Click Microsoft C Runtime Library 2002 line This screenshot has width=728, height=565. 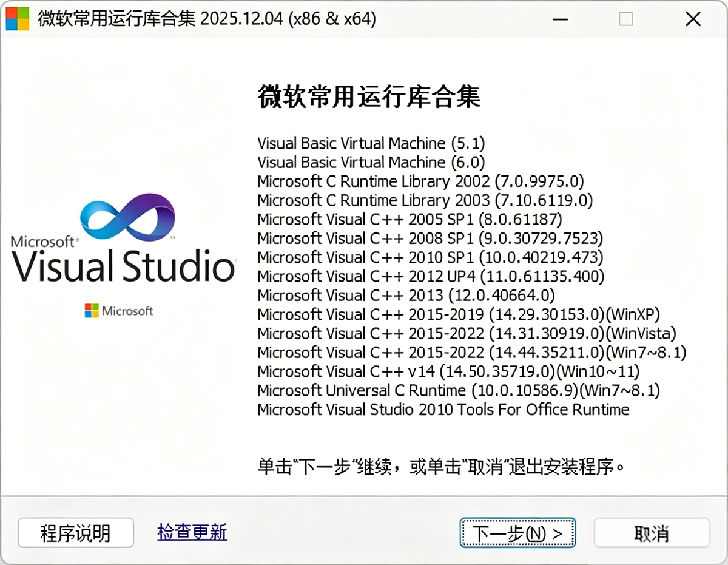(x=420, y=181)
